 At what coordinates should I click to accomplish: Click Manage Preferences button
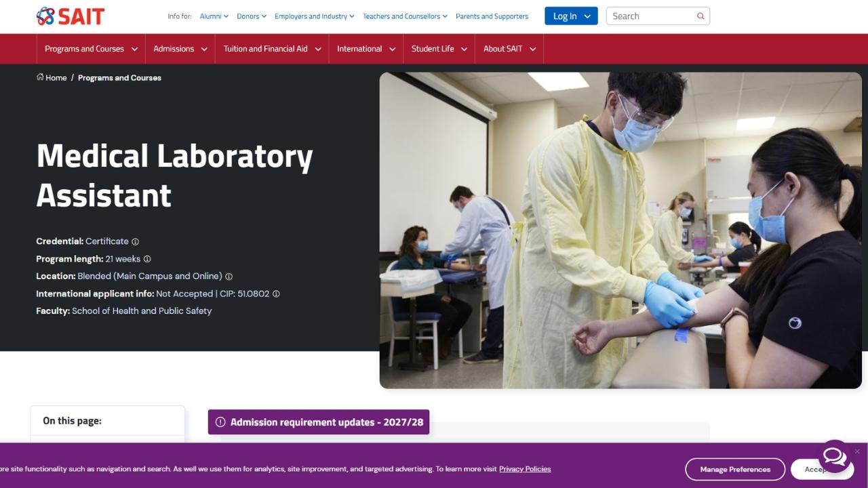[x=735, y=469]
